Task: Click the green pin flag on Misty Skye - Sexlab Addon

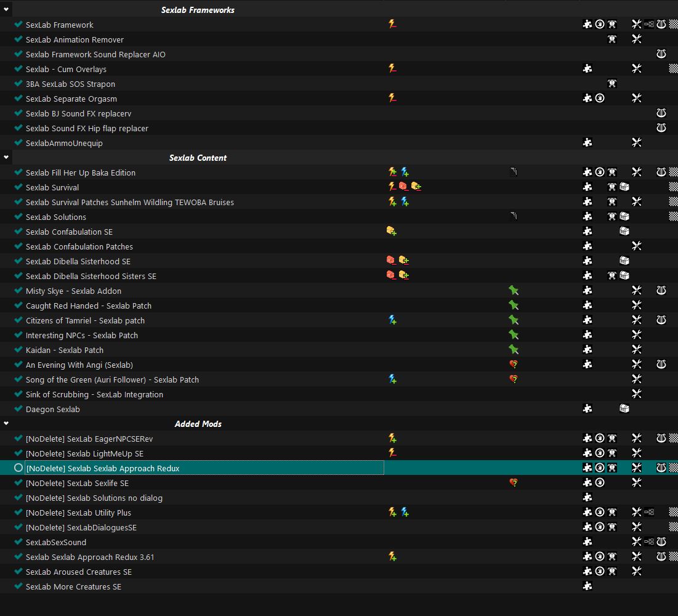Action: (x=513, y=290)
